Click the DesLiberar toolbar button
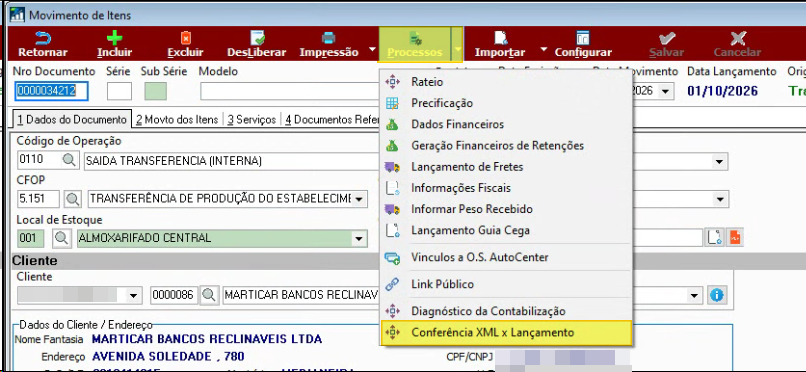This screenshot has width=806, height=372. 258,44
